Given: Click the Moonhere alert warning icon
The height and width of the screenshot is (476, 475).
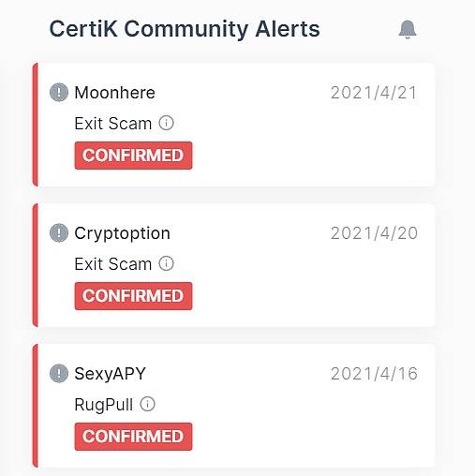Looking at the screenshot, I should click(x=59, y=93).
